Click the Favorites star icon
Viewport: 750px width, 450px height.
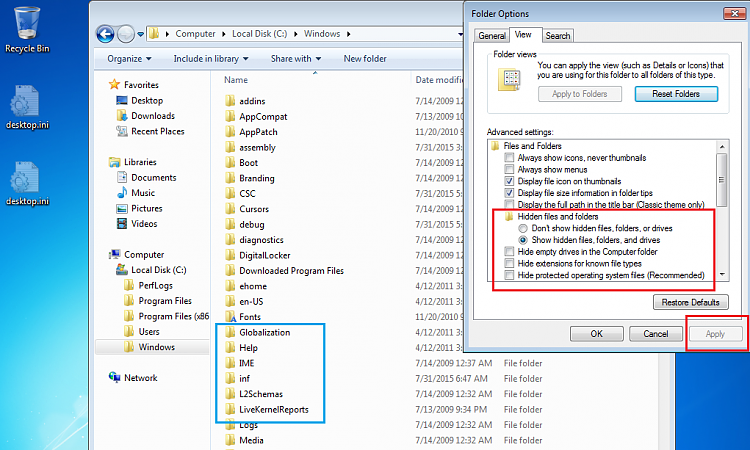[x=114, y=85]
